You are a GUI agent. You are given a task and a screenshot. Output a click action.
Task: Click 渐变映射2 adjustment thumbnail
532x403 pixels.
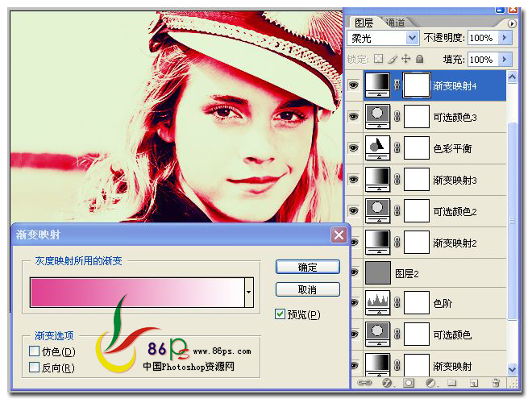(x=377, y=243)
